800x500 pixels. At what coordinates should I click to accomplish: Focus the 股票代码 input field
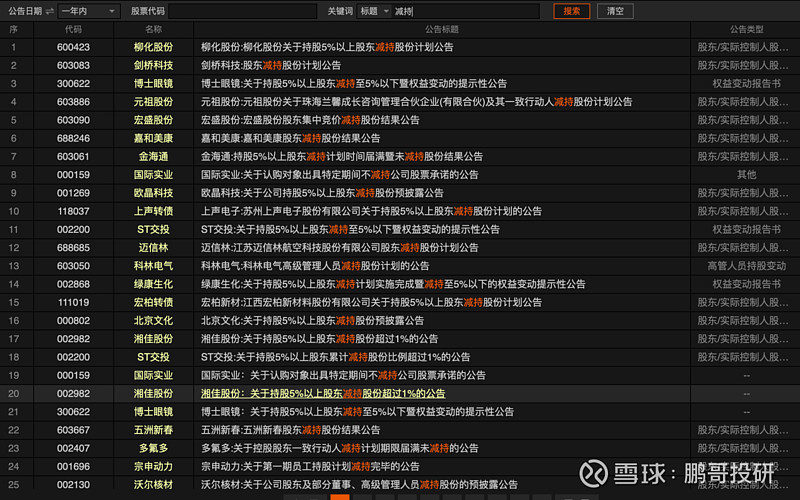click(x=242, y=11)
